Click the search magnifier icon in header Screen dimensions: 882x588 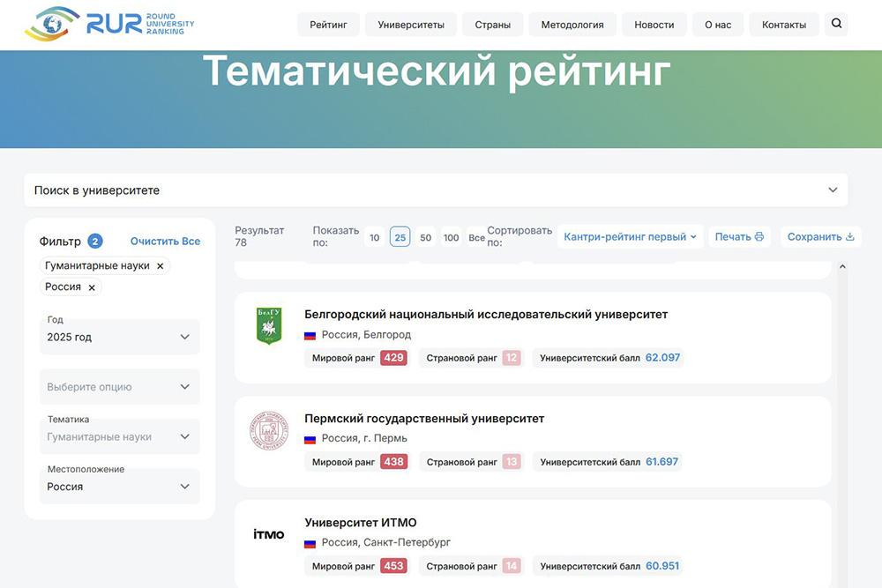click(836, 24)
